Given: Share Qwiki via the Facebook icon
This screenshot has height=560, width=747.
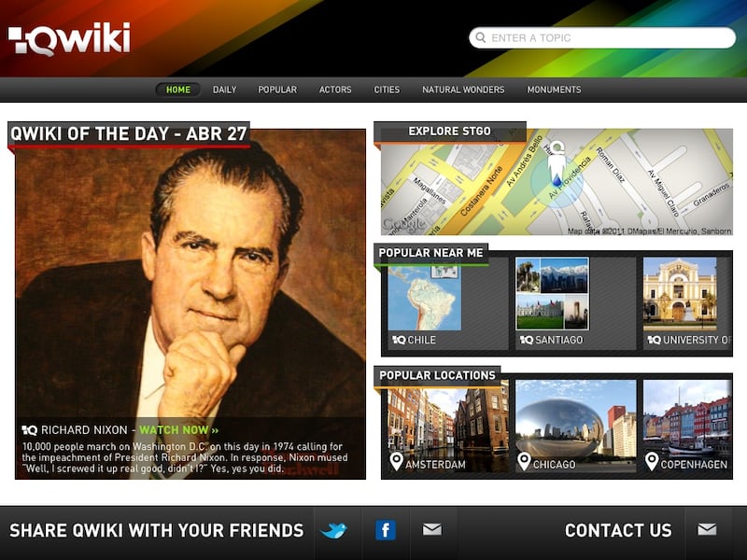Looking at the screenshot, I should 386,530.
